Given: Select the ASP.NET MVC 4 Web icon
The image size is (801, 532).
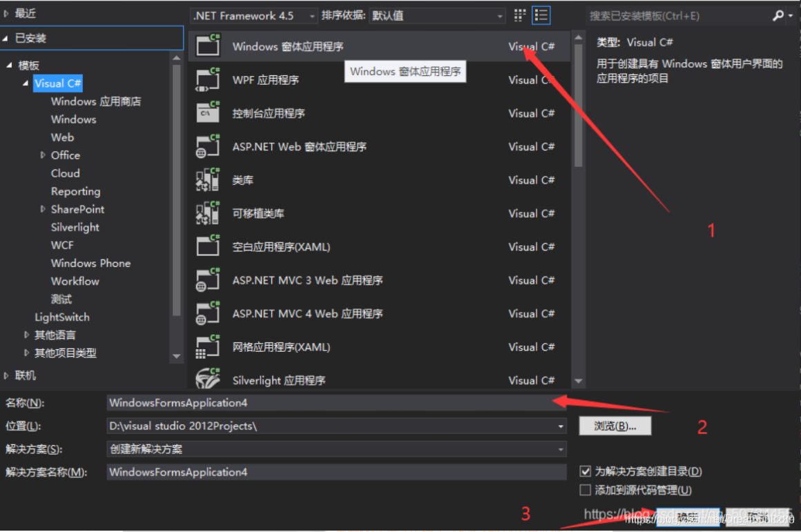Looking at the screenshot, I should (208, 313).
